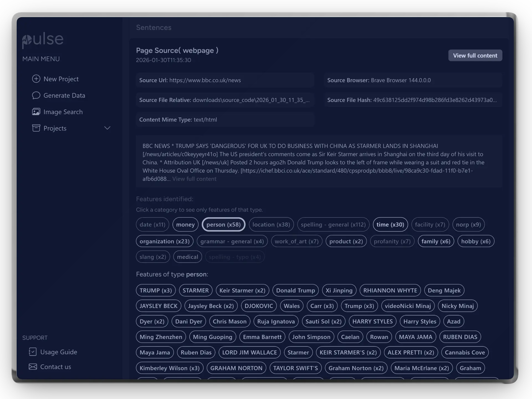Image resolution: width=532 pixels, height=399 pixels.
Task: Click the product (x2) category chip
Action: [346, 241]
